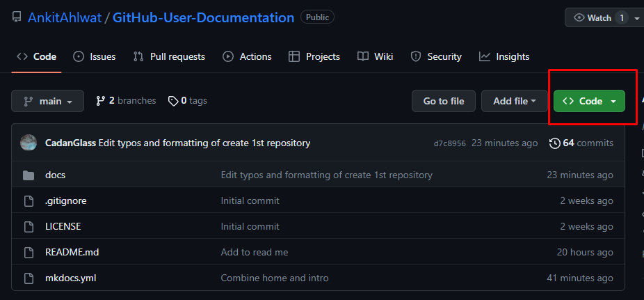Screen dimensions: 644x300
Task: Open the latest commit message in the header row
Action: [x=204, y=143]
